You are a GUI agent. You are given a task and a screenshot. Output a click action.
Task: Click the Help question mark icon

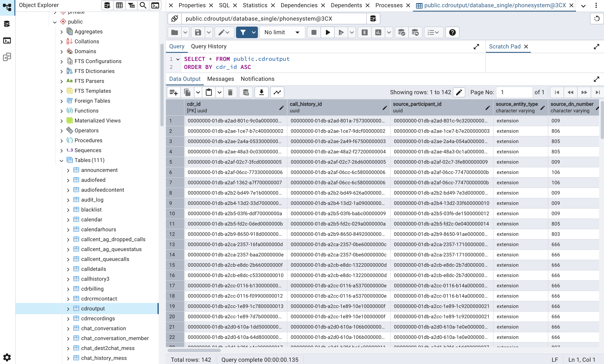(452, 32)
